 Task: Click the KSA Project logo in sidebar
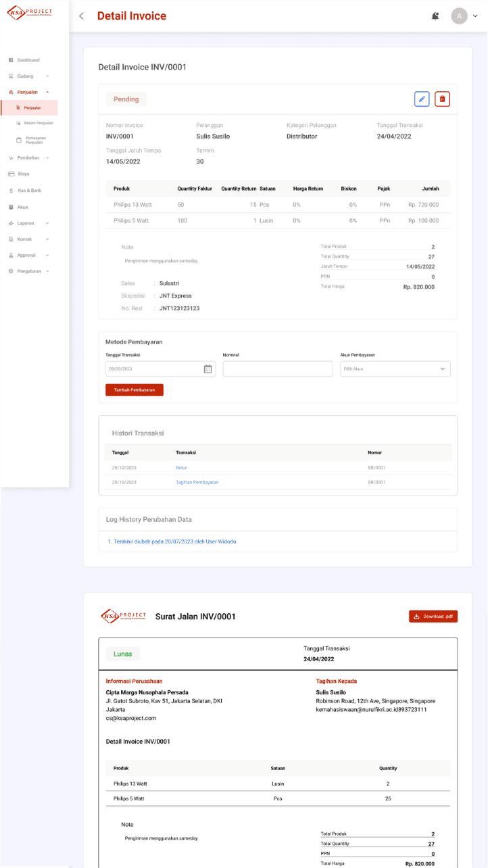click(x=29, y=12)
